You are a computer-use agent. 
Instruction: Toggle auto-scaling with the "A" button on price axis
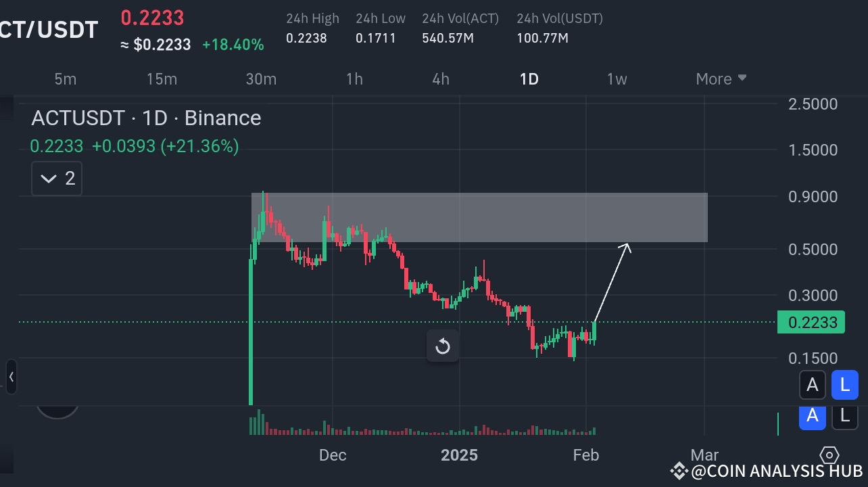click(x=813, y=384)
